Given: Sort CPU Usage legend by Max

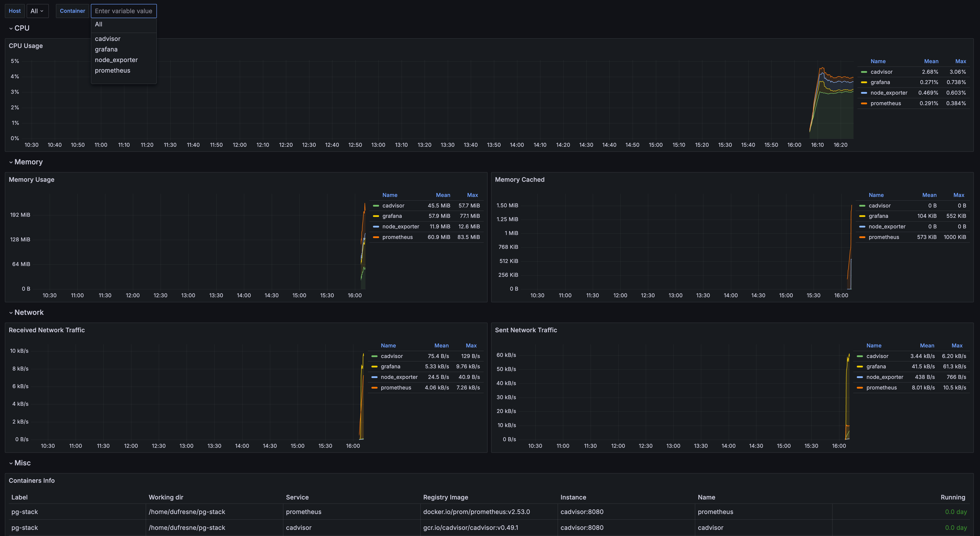Looking at the screenshot, I should pyautogui.click(x=960, y=61).
